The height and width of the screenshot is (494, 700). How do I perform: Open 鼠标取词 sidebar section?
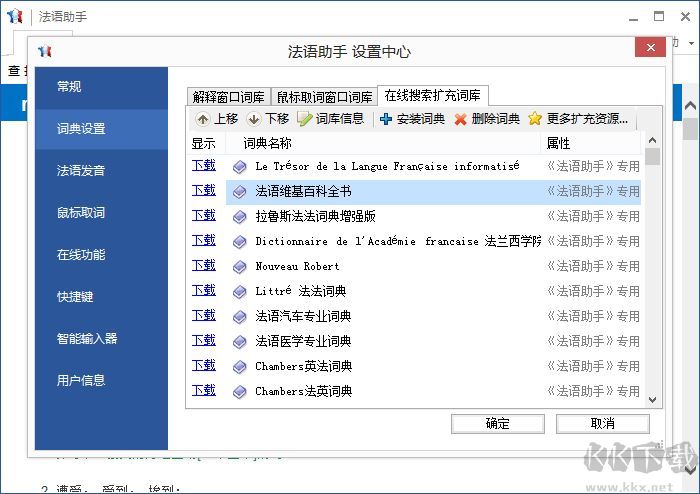(x=101, y=212)
